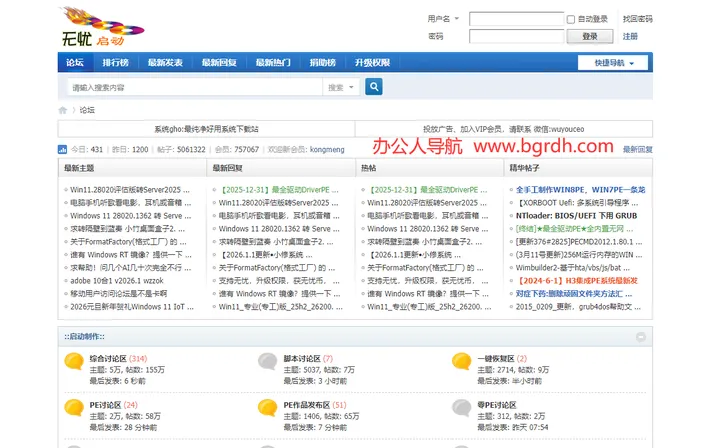Click the 登录 button
This screenshot has width=720, height=448.
click(590, 36)
